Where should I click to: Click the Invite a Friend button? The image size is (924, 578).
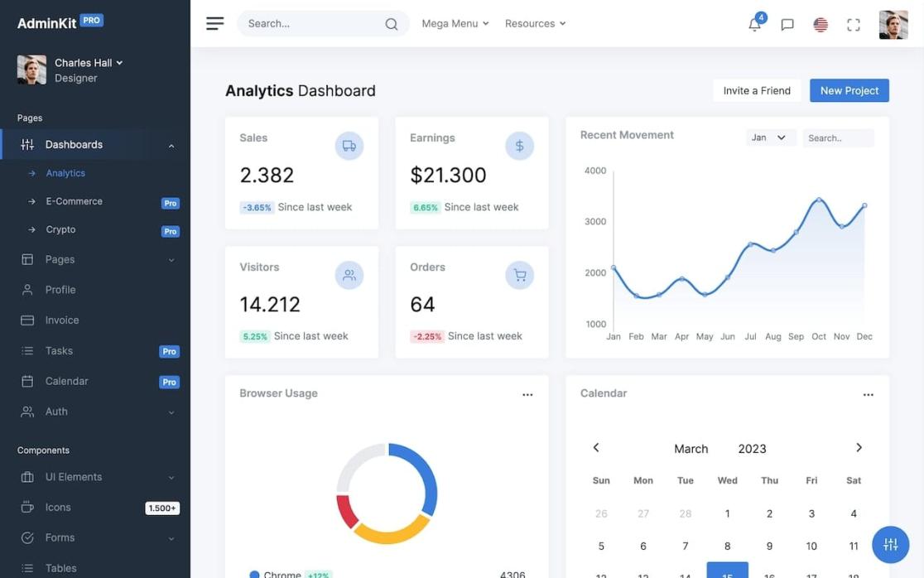coord(756,89)
